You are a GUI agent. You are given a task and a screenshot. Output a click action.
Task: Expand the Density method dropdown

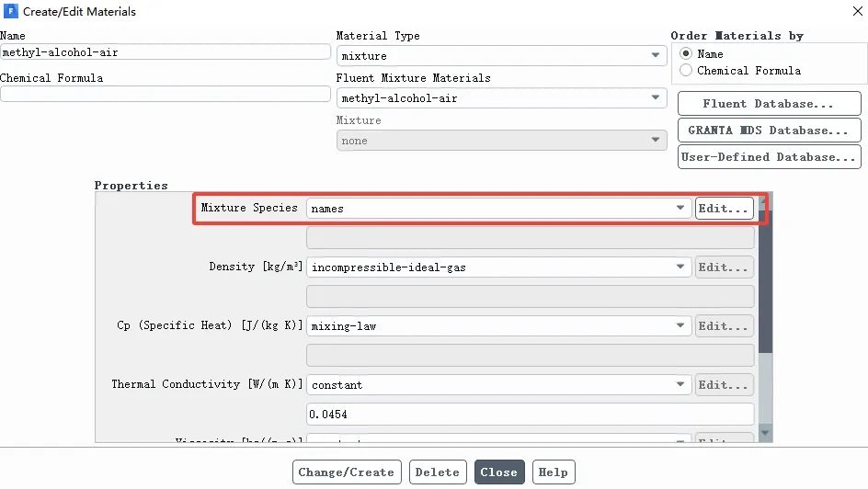point(499,267)
